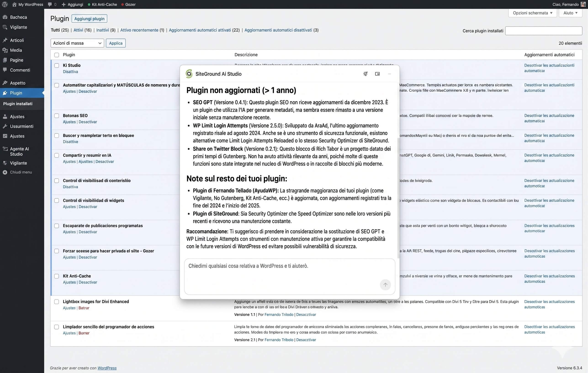Filter by Attivi plugins
588x373 pixels.
tap(78, 30)
